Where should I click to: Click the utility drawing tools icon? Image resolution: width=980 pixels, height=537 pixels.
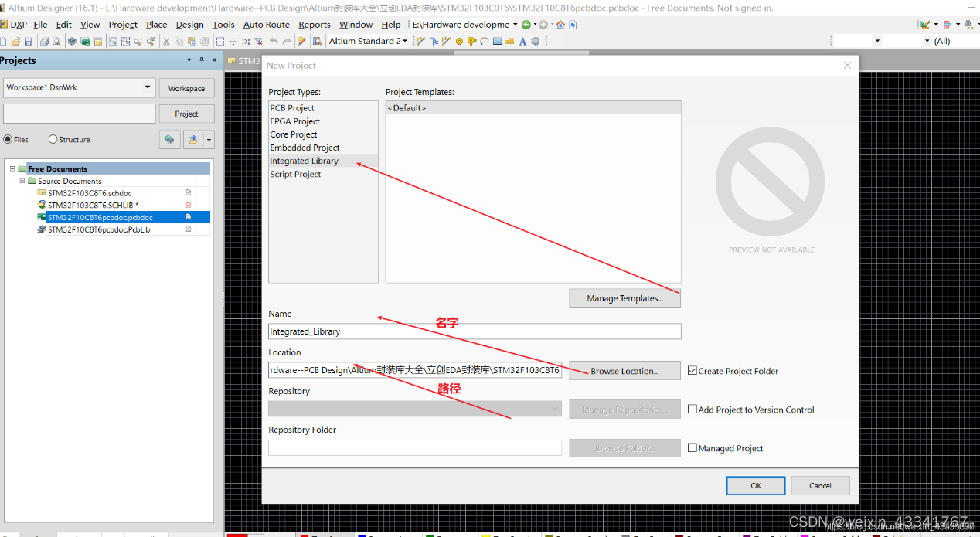click(x=925, y=25)
